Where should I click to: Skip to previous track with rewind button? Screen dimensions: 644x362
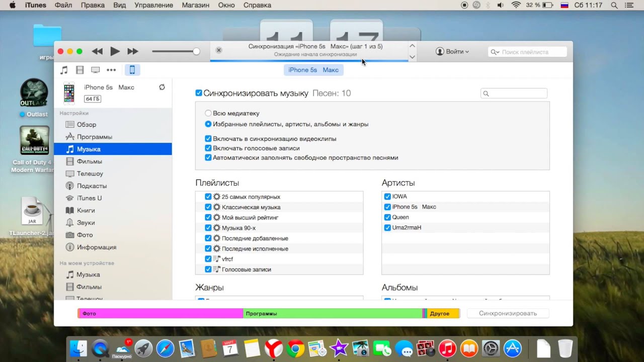click(x=97, y=51)
